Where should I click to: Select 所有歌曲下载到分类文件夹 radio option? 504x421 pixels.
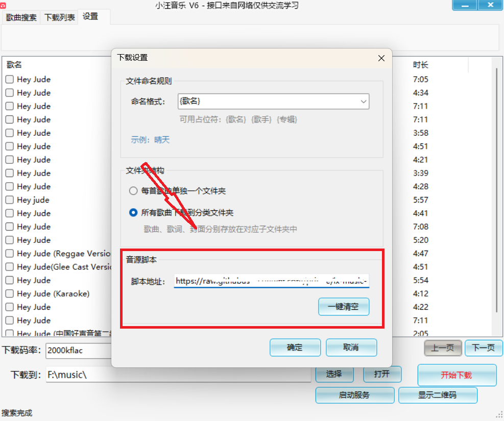[x=133, y=213]
